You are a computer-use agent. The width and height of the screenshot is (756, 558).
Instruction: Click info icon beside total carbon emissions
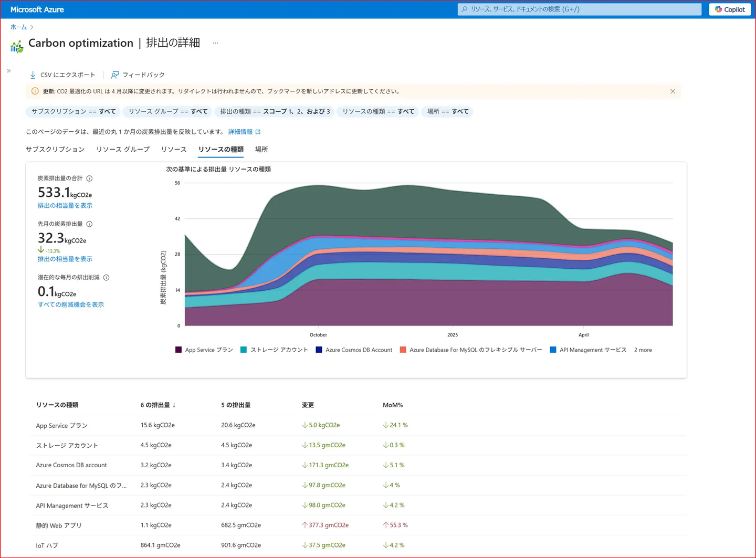click(89, 178)
